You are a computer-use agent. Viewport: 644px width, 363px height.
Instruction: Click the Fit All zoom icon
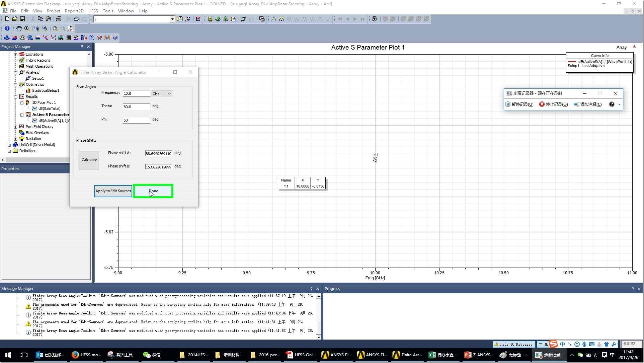click(x=55, y=28)
